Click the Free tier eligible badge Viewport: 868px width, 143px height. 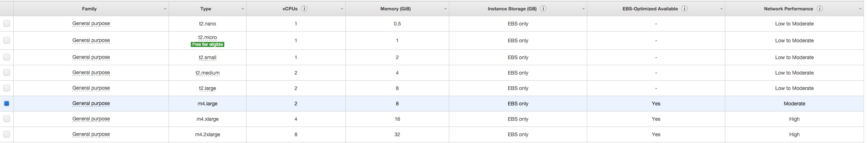tap(207, 44)
